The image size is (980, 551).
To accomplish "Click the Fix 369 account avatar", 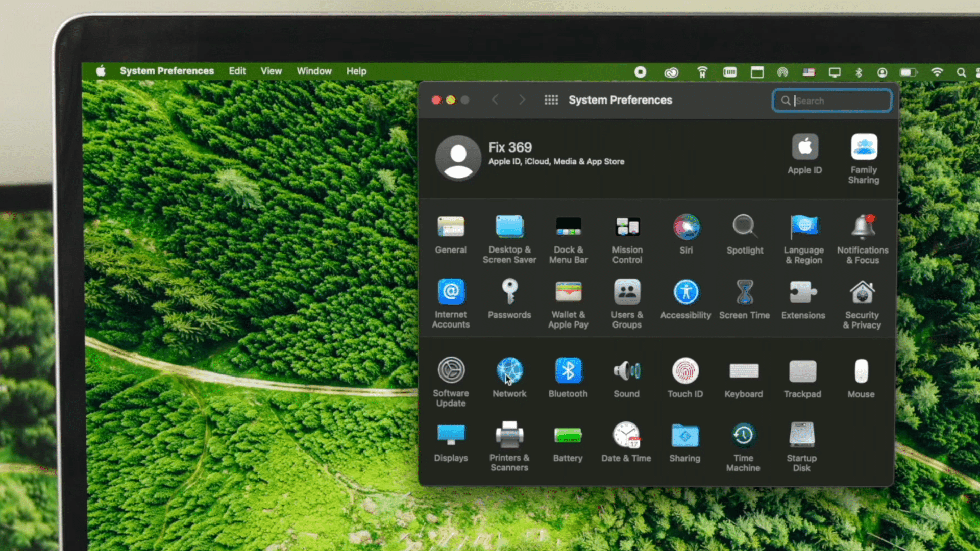I will click(458, 158).
